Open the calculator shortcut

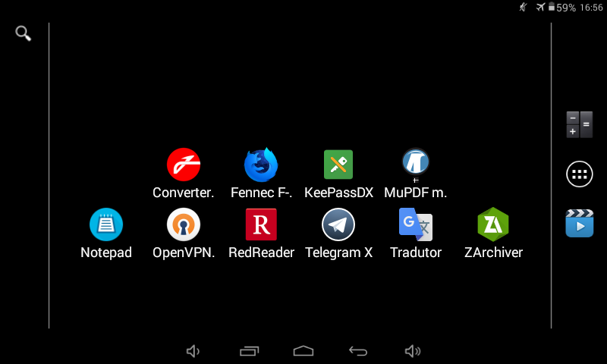(580, 124)
